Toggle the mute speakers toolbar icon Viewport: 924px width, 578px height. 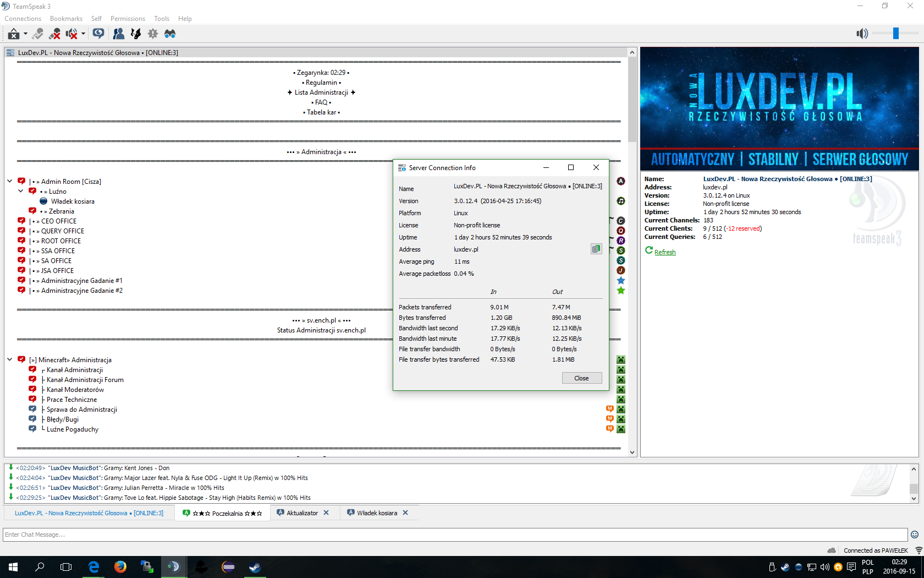click(71, 34)
